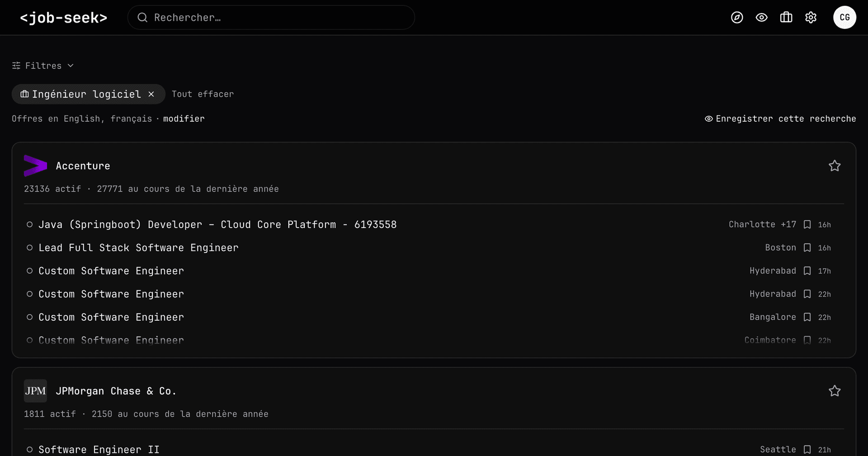Click the status circle beside Java Springboot Developer

point(29,224)
